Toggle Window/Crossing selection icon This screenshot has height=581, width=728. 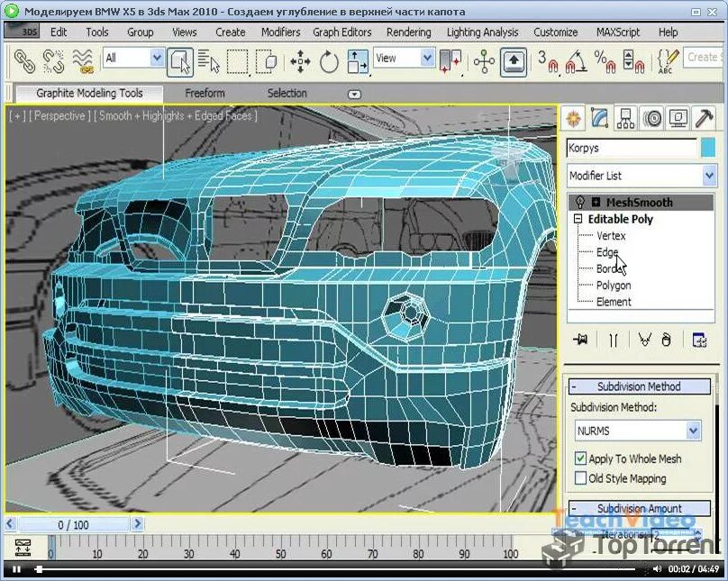pyautogui.click(x=267, y=61)
